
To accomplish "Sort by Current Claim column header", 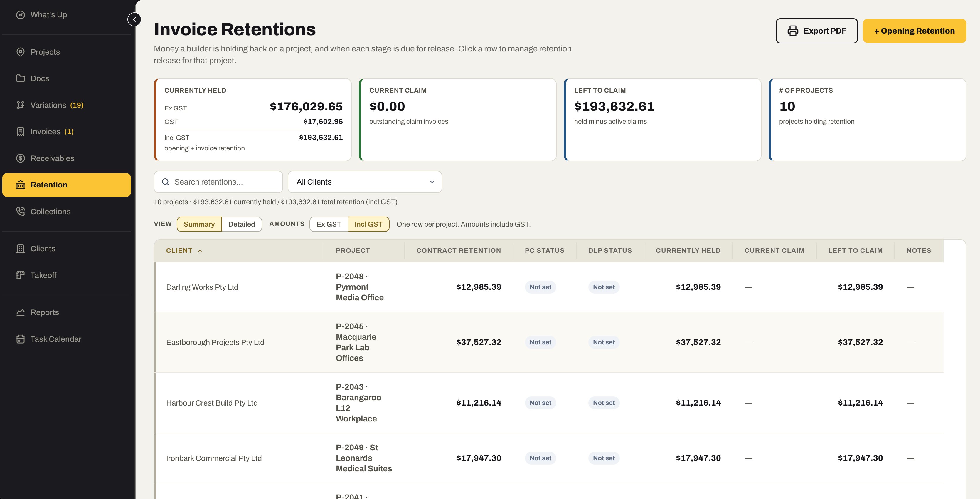I will 774,251.
